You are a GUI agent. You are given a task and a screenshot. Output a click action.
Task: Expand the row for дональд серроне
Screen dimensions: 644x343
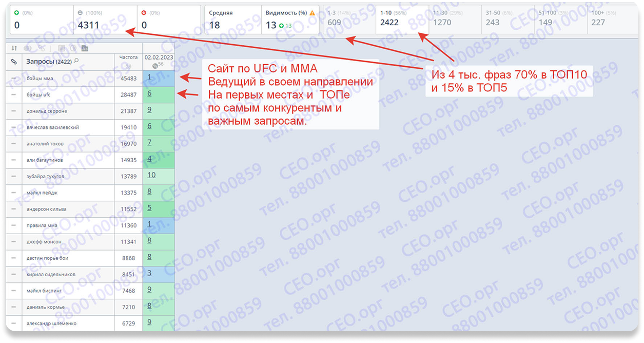(15, 111)
